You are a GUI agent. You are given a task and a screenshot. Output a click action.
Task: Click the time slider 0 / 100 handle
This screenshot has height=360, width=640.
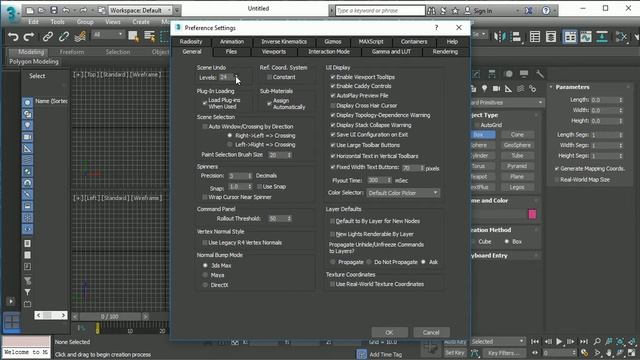[x=110, y=316]
